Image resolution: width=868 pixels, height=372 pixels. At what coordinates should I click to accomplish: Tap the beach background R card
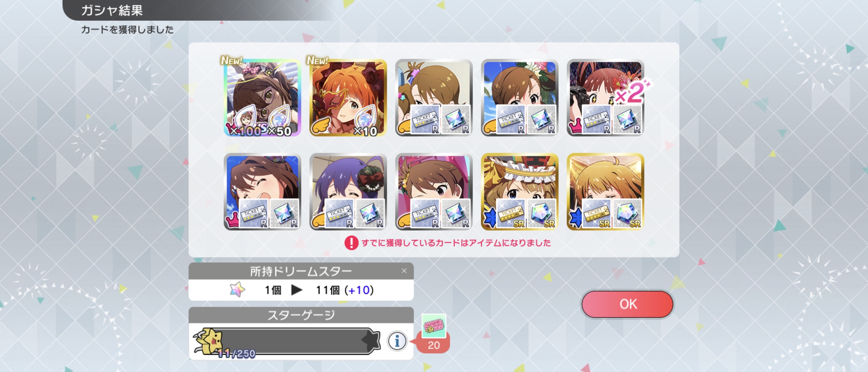pyautogui.click(x=519, y=98)
